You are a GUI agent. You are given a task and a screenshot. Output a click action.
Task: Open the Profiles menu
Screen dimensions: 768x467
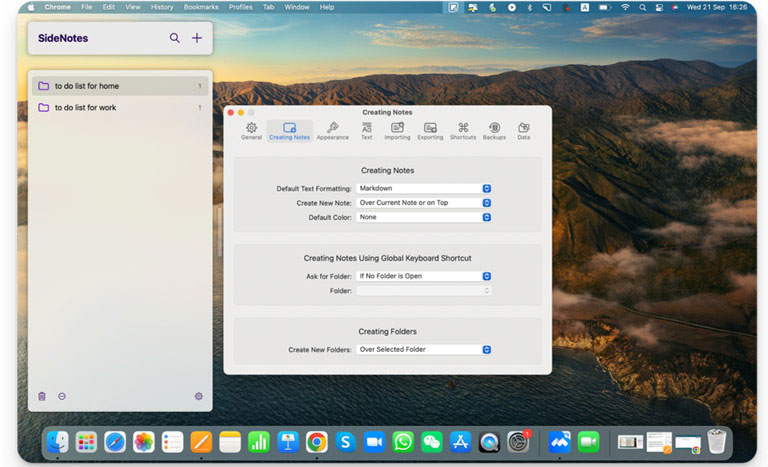[240, 7]
